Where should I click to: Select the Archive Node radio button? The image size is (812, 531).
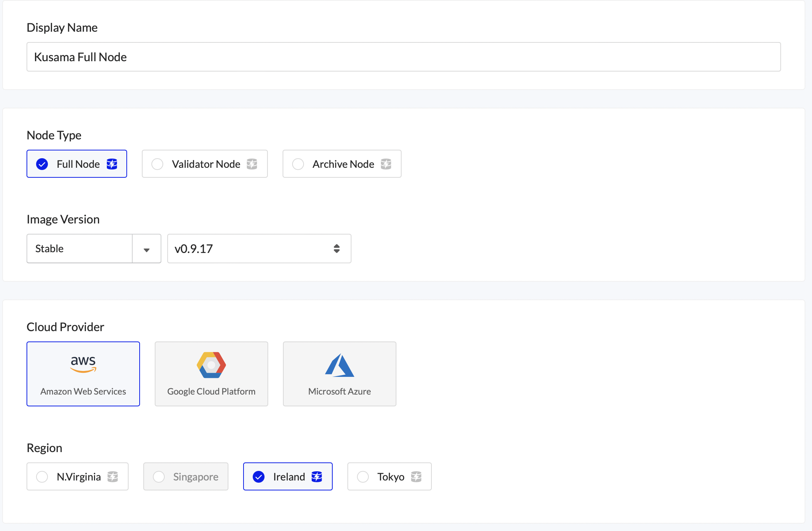[x=298, y=164]
